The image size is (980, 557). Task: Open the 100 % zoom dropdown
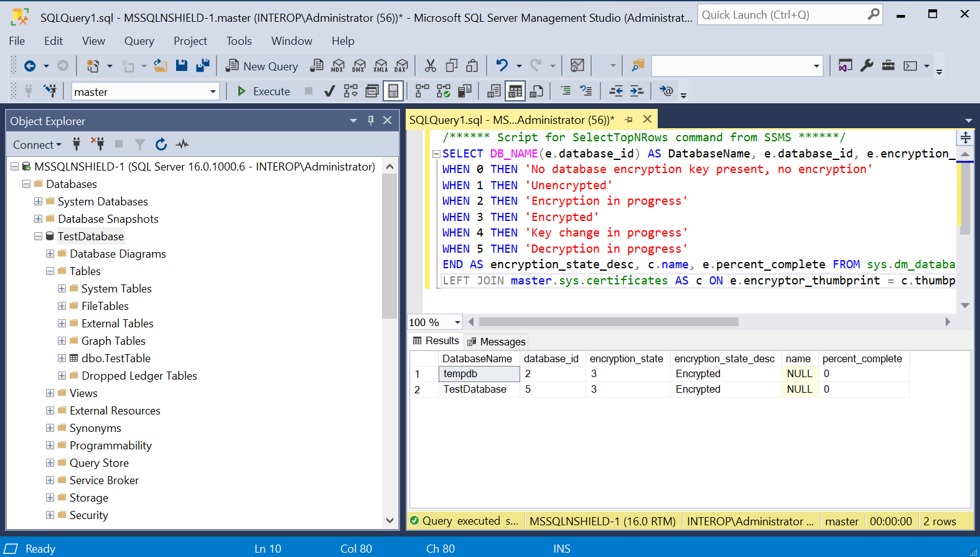coord(457,322)
